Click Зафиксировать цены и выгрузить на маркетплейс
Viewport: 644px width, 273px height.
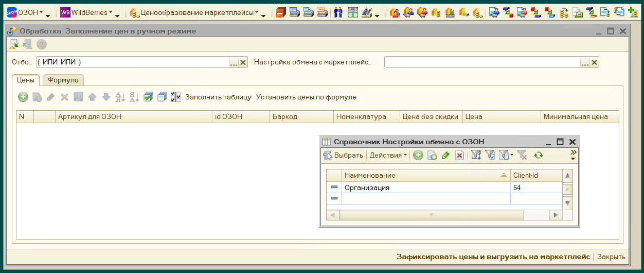coord(493,257)
